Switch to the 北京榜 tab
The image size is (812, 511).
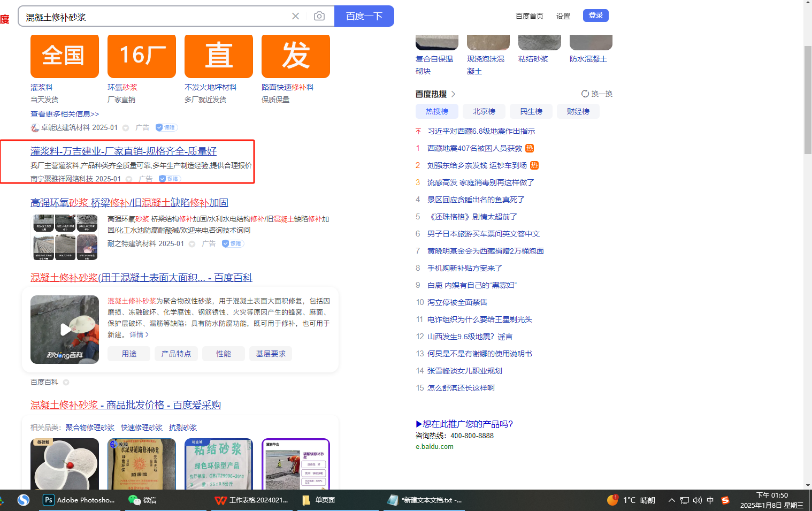484,111
